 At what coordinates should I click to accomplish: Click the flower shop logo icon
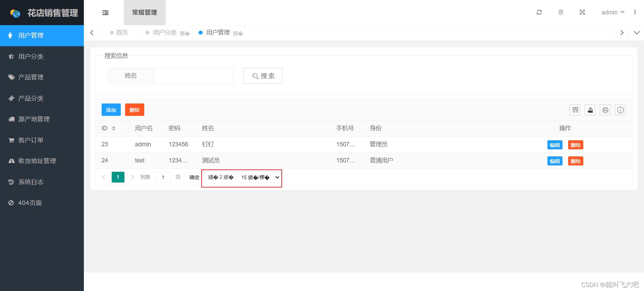coord(15,13)
